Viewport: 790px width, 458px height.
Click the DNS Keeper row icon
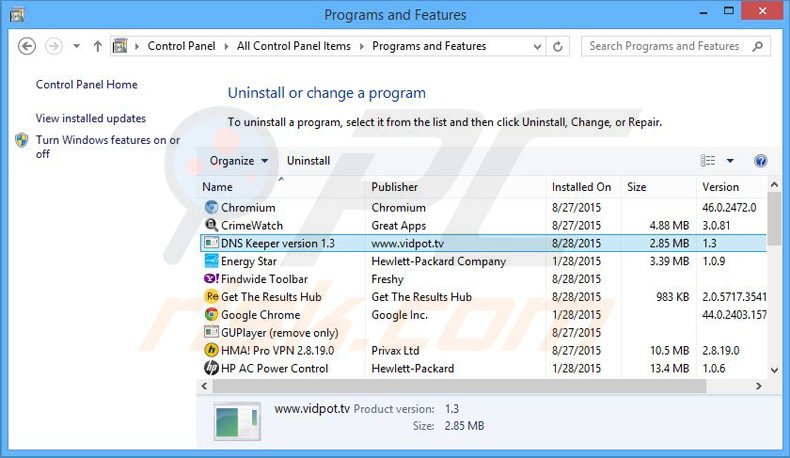tap(211, 243)
